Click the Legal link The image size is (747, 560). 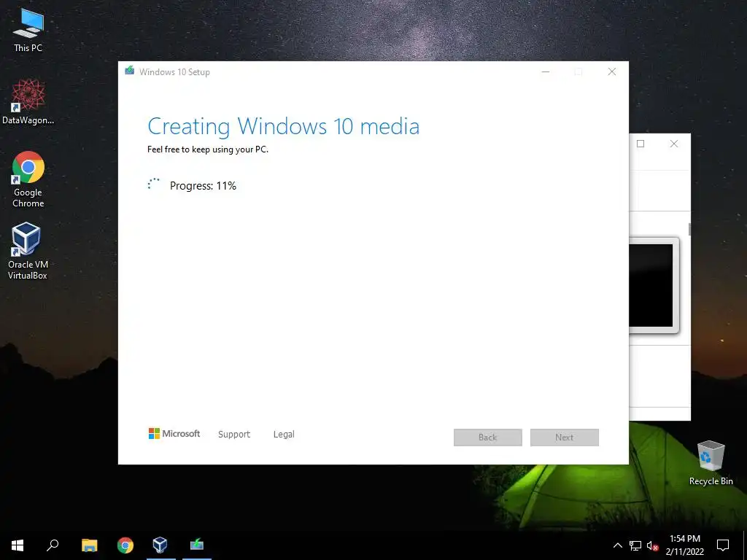(284, 435)
